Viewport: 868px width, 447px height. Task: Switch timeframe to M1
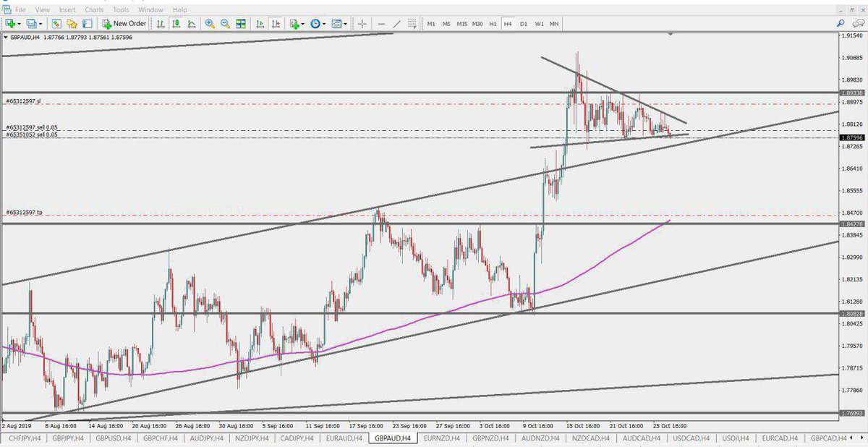coord(431,24)
